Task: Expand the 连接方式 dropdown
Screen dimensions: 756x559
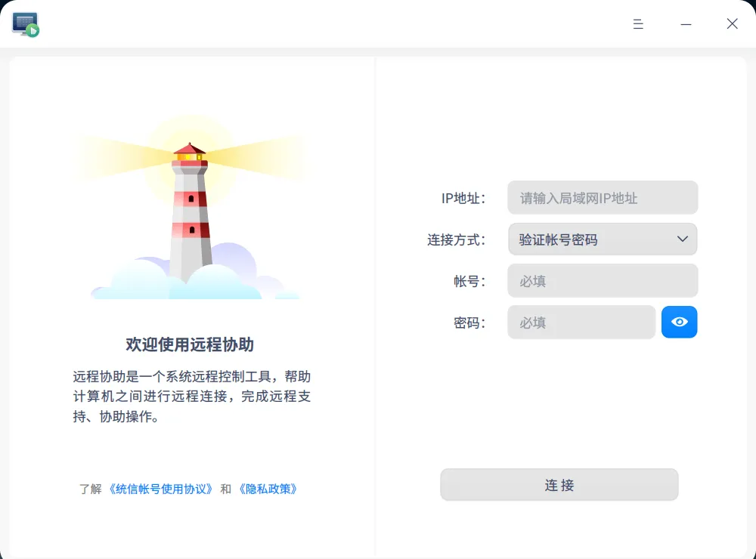Action: 603,239
